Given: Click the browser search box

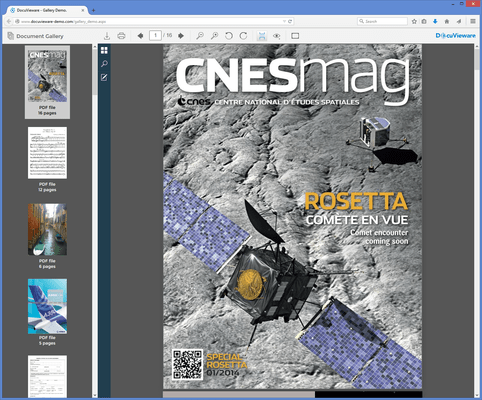Looking at the screenshot, I should (382, 21).
